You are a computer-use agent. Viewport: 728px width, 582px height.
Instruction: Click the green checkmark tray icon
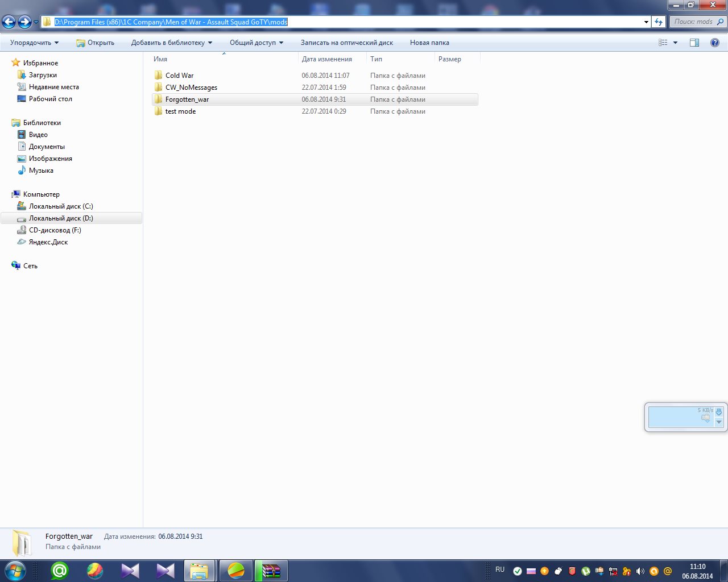(x=518, y=571)
